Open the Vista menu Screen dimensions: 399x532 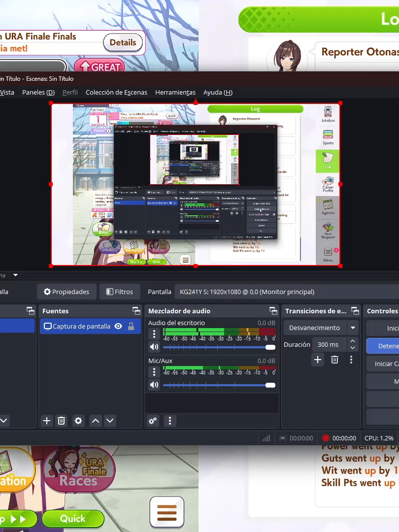click(x=7, y=92)
